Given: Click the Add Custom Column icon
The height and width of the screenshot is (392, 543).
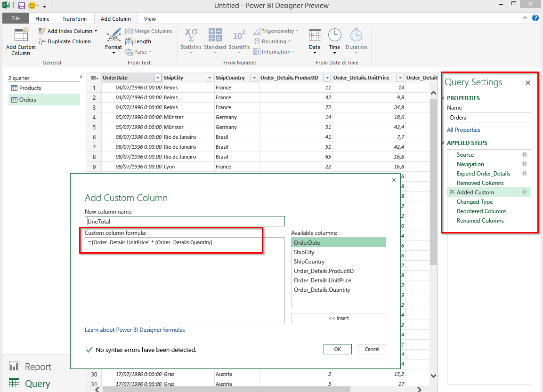Looking at the screenshot, I should pos(21,35).
